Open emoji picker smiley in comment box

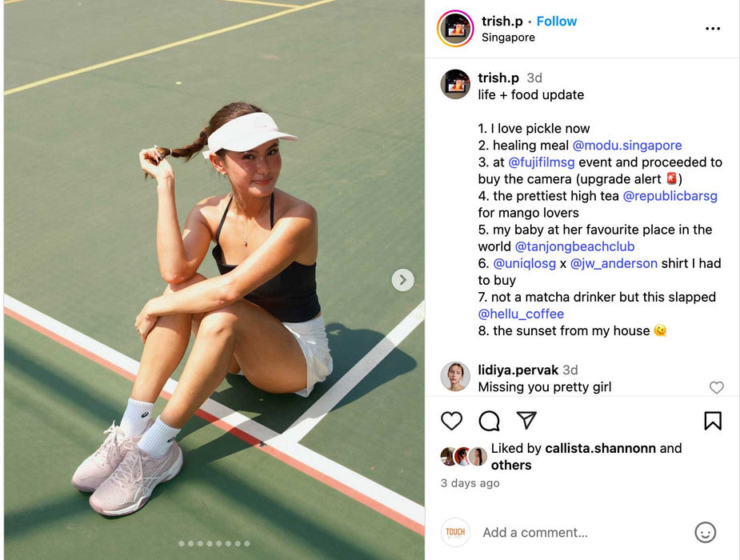point(705,532)
